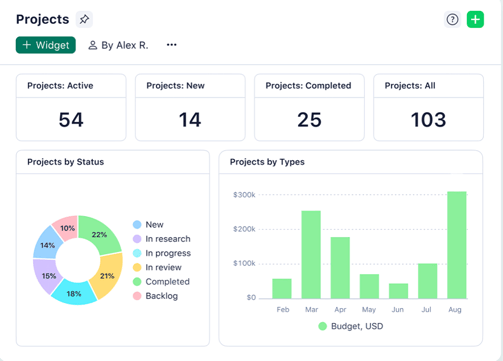The width and height of the screenshot is (503, 361).
Task: Toggle the Backlog legend entry
Action: point(155,296)
